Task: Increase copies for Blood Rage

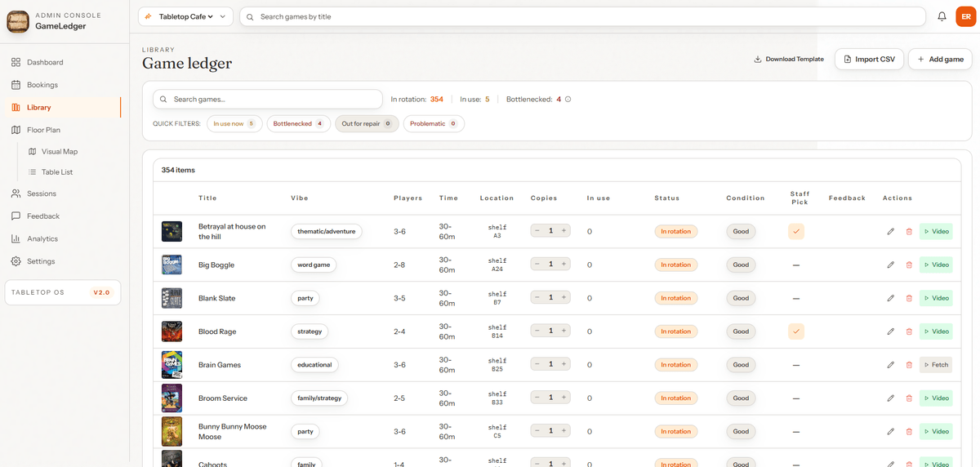Action: (x=563, y=331)
